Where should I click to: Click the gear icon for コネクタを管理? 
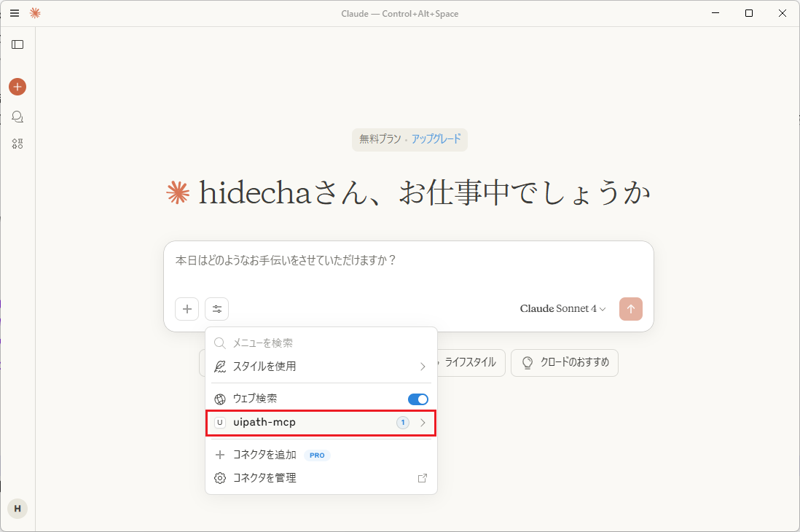pos(220,478)
